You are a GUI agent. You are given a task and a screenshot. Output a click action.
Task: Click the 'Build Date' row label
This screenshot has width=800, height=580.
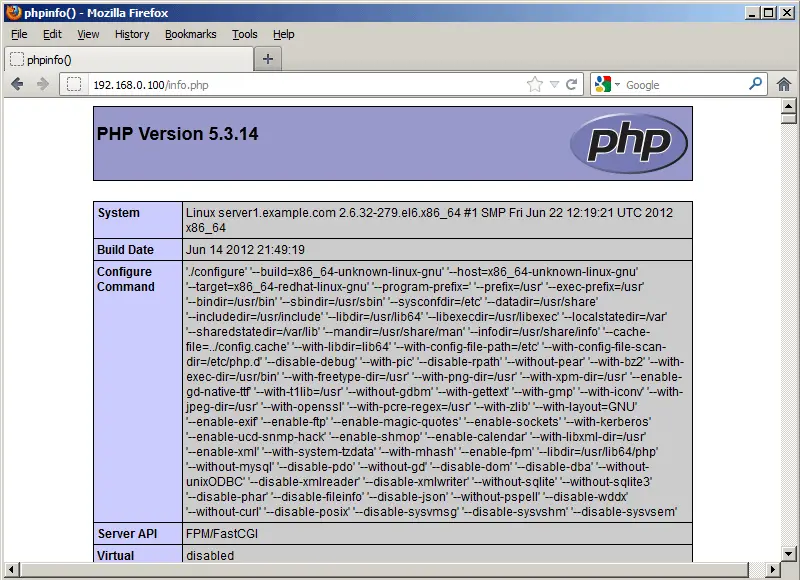[126, 249]
